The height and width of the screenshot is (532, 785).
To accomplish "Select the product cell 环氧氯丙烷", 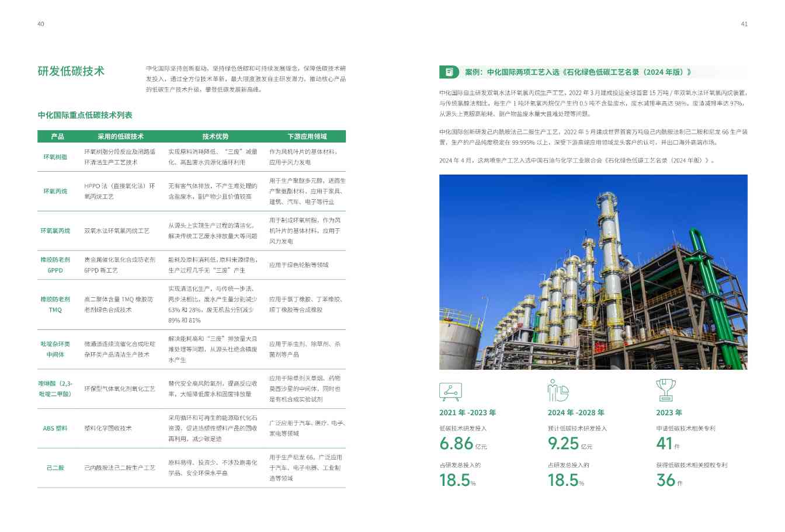I will [x=55, y=231].
